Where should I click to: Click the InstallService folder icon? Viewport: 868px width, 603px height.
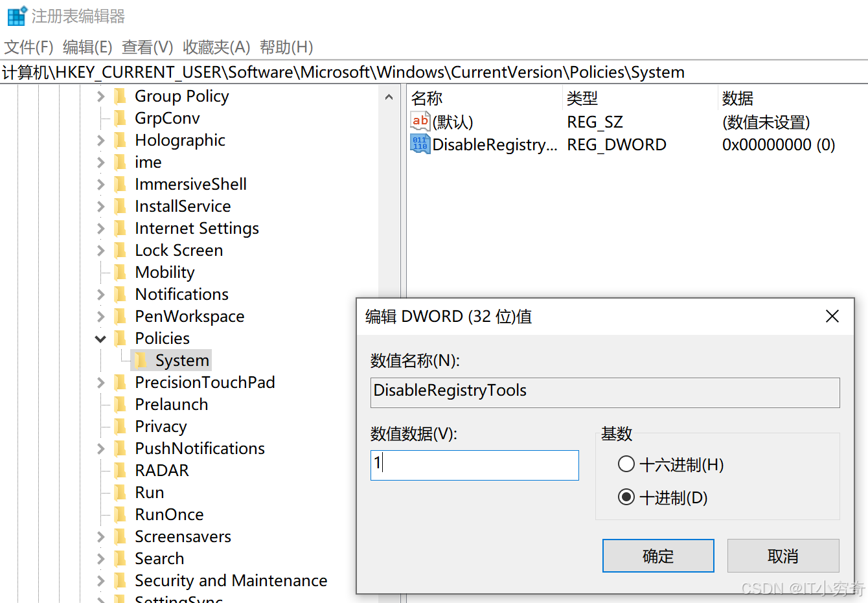[120, 207]
